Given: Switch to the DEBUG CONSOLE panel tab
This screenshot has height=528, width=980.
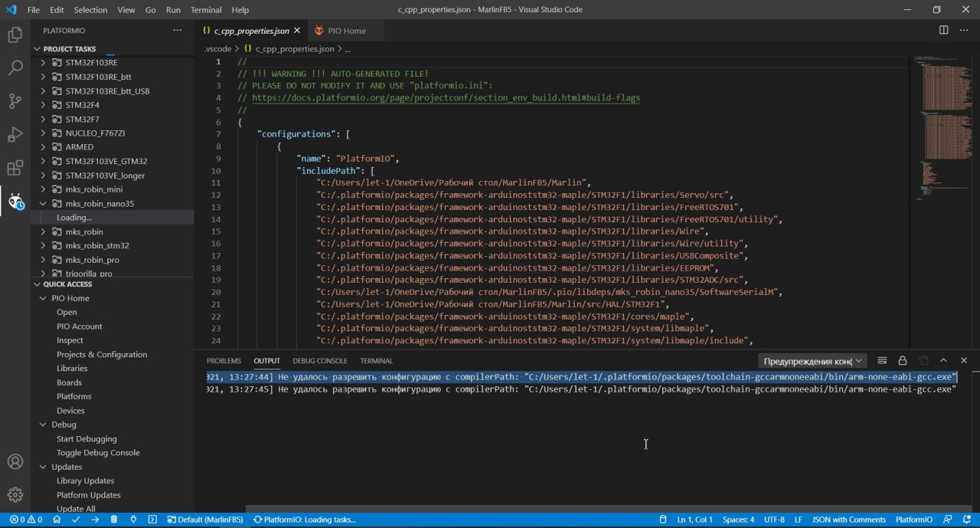Looking at the screenshot, I should coord(320,361).
